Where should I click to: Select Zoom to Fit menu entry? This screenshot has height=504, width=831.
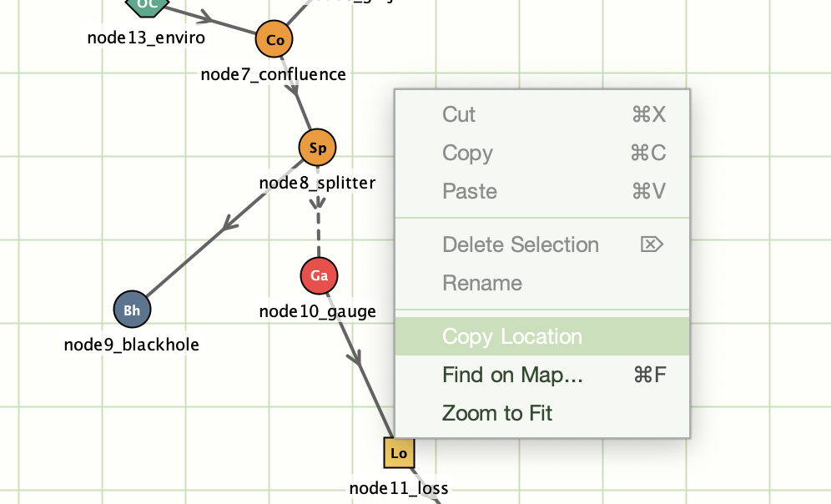click(542, 413)
